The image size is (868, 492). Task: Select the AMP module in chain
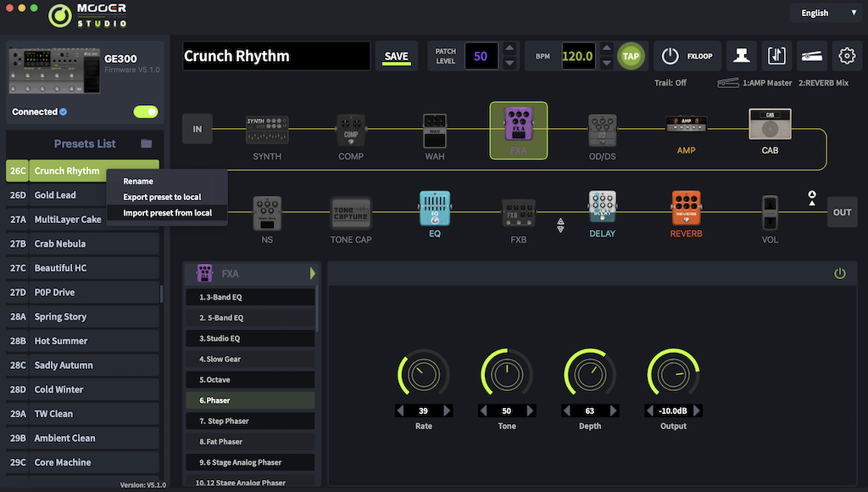tap(686, 126)
